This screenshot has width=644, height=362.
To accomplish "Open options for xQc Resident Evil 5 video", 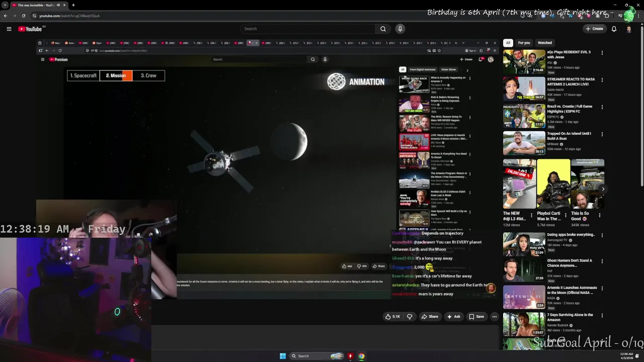I will (602, 53).
